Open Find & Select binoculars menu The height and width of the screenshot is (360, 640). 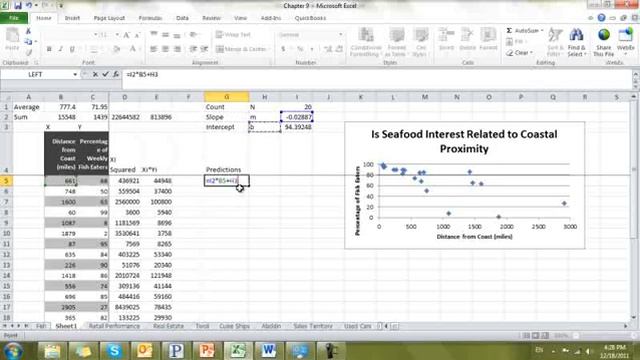(576, 42)
